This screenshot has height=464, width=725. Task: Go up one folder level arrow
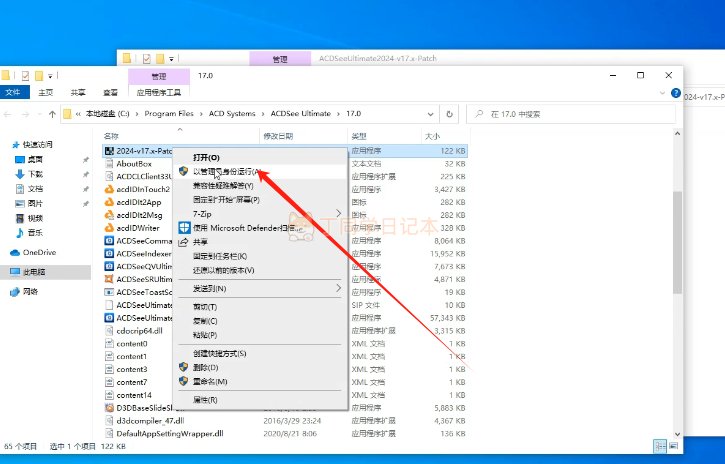pyautogui.click(x=52, y=114)
